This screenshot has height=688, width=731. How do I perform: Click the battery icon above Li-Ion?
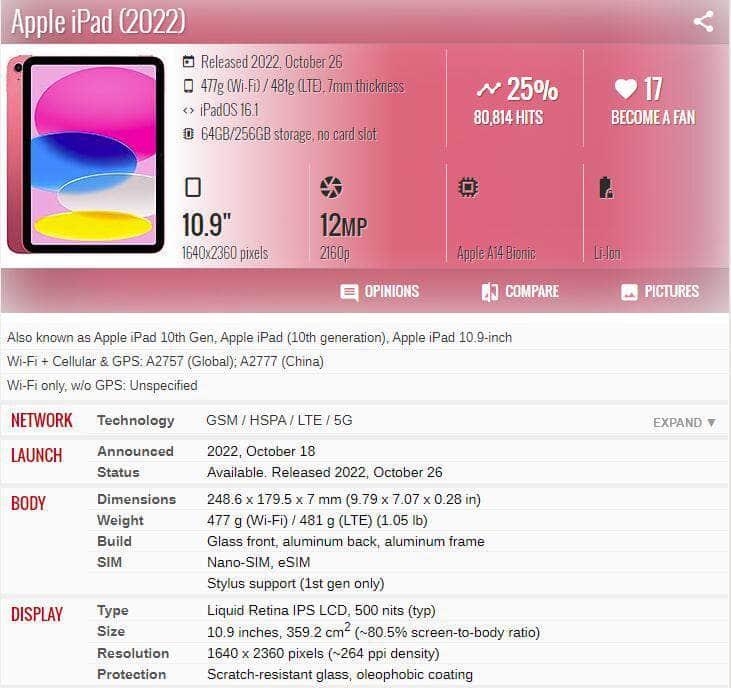tap(604, 188)
